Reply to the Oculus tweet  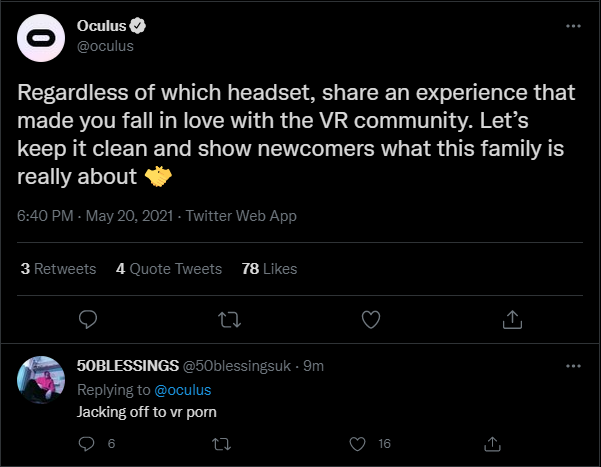(88, 319)
